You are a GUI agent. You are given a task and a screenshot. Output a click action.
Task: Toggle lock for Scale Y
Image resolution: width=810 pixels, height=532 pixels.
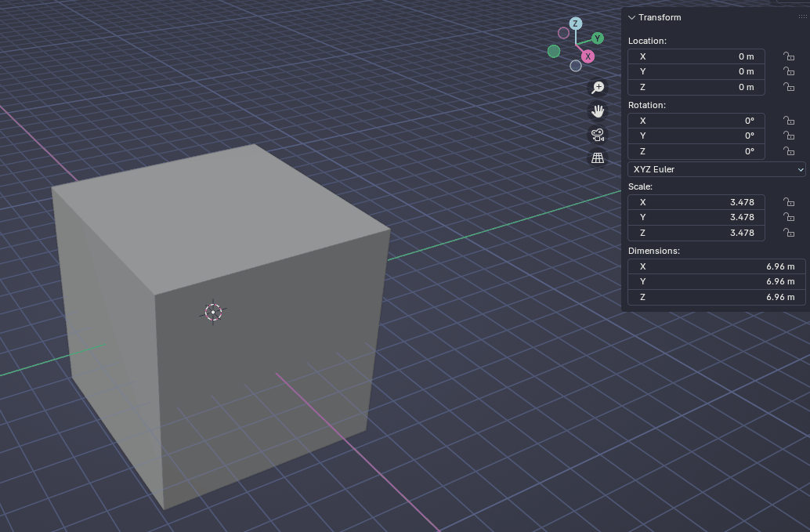pos(788,217)
